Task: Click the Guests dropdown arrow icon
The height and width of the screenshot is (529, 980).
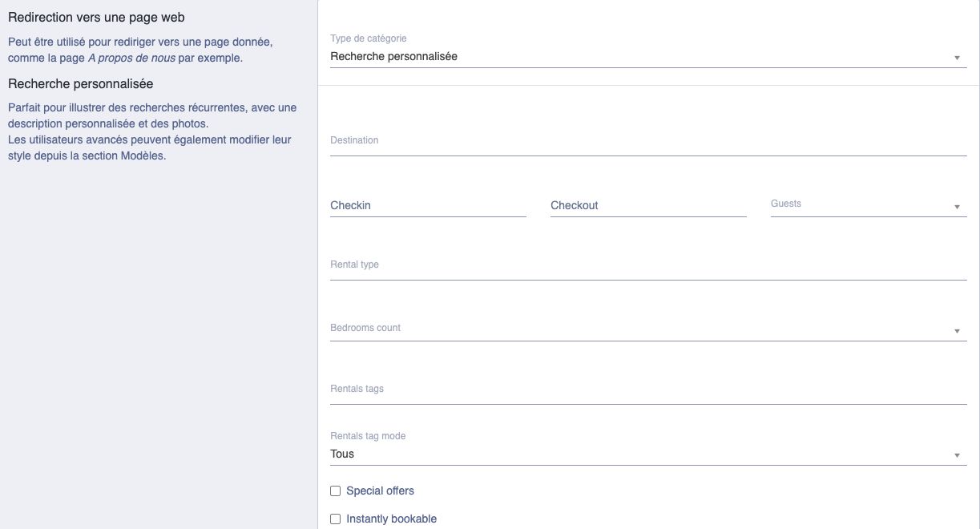Action: 957,208
